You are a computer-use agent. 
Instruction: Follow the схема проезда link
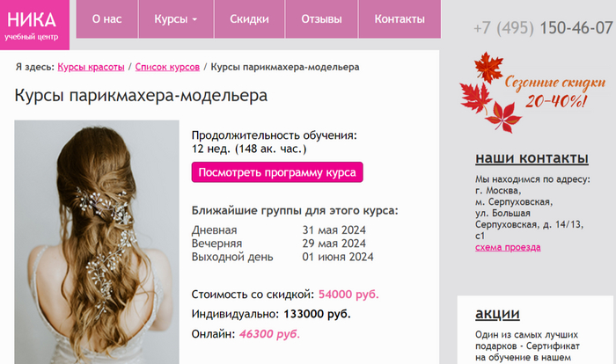coord(508,247)
